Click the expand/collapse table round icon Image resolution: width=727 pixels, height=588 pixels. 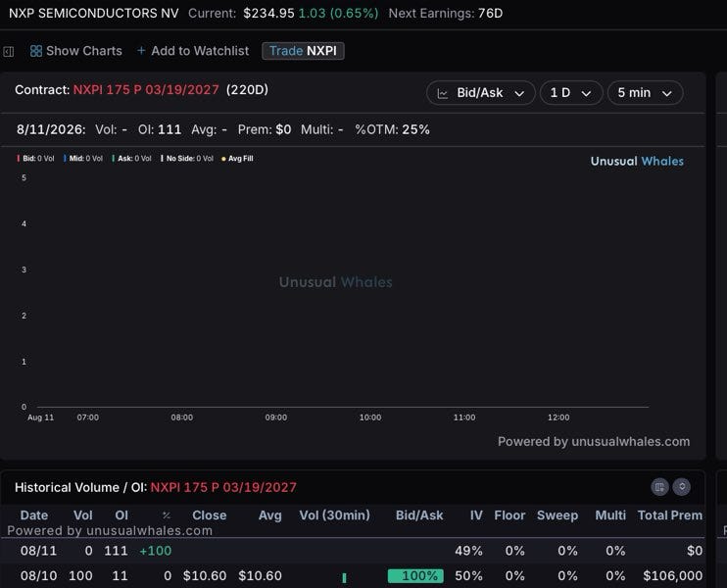coord(682,487)
